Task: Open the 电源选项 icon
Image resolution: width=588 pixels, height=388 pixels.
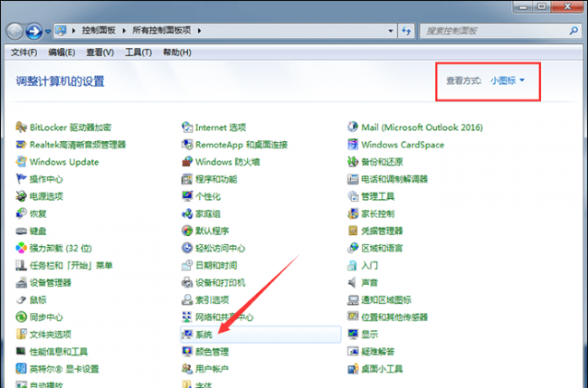Action: tap(21, 196)
